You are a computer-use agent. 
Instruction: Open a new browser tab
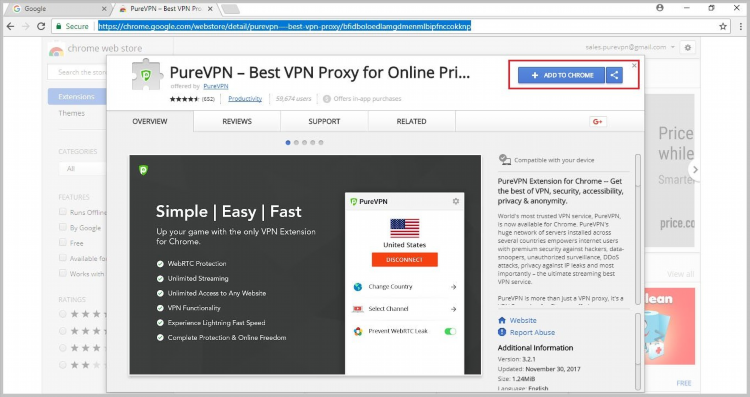[231, 9]
